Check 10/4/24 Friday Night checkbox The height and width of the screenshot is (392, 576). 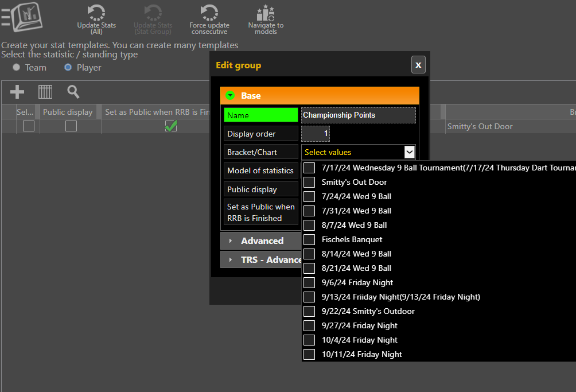pyautogui.click(x=309, y=340)
